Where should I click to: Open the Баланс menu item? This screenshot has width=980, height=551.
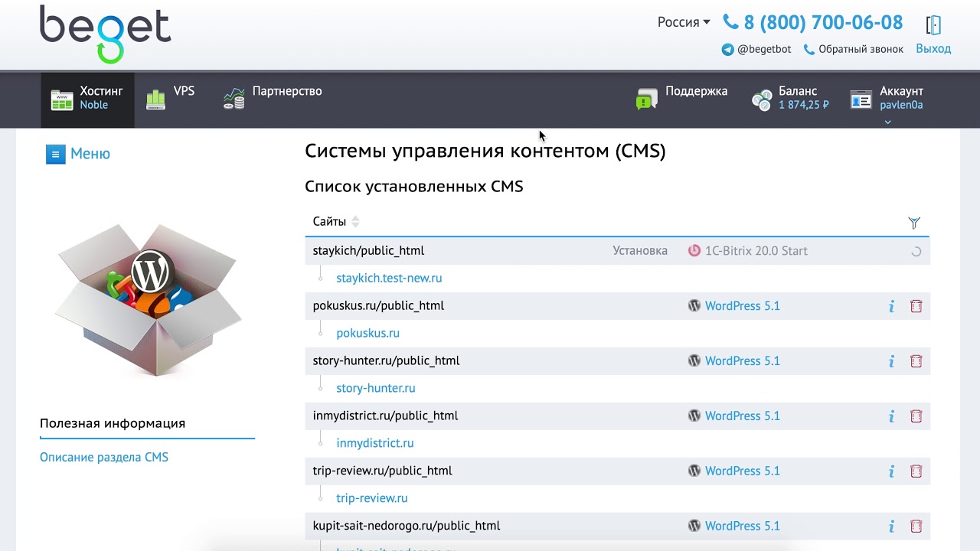point(790,99)
